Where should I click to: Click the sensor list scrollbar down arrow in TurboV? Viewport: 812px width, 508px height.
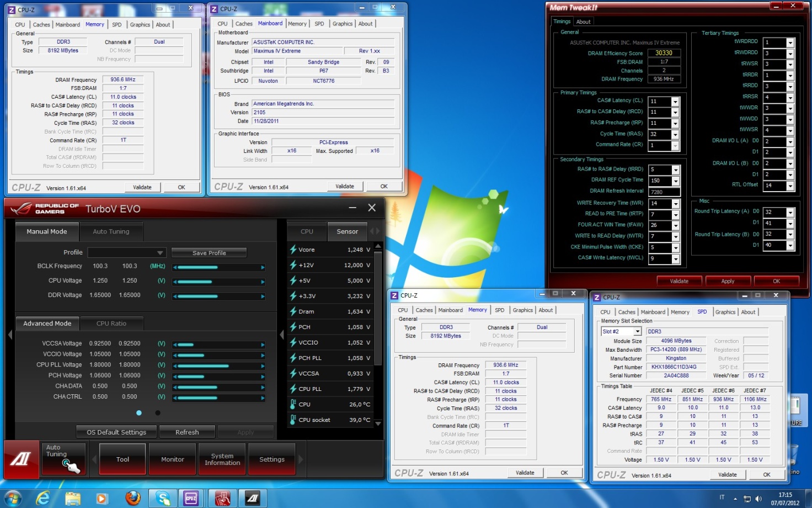pos(378,424)
